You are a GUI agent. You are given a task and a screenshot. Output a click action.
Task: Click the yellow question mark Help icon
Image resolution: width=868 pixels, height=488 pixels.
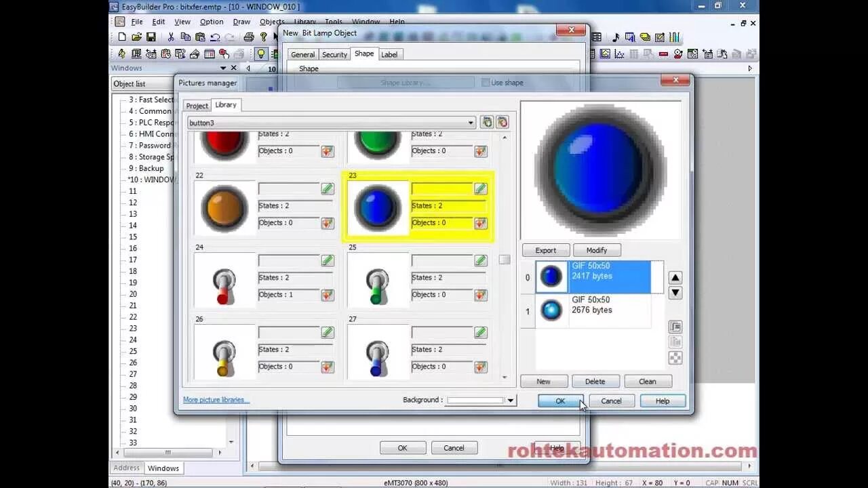point(264,37)
